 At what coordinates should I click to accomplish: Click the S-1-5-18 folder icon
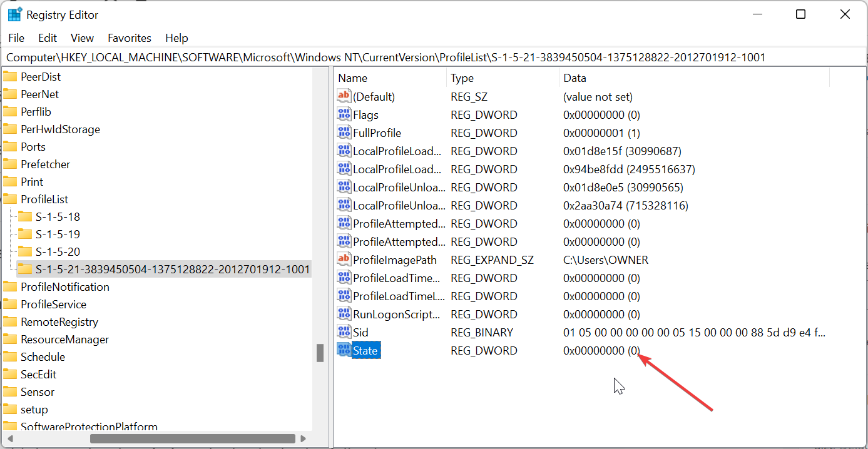point(25,217)
